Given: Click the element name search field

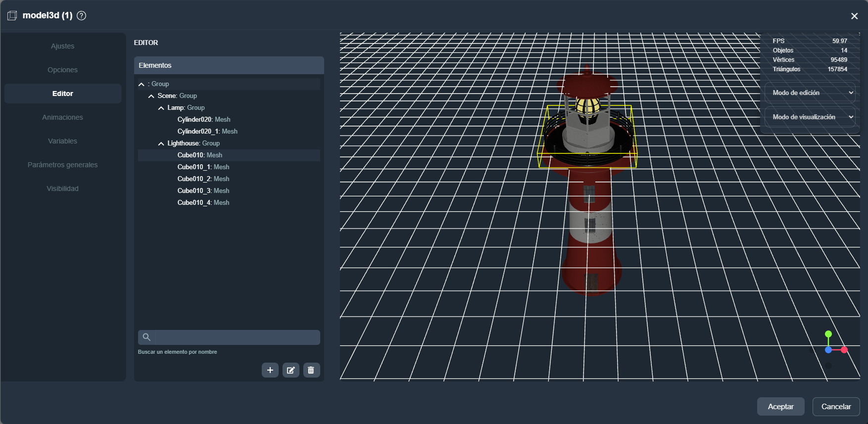Looking at the screenshot, I should 238,337.
